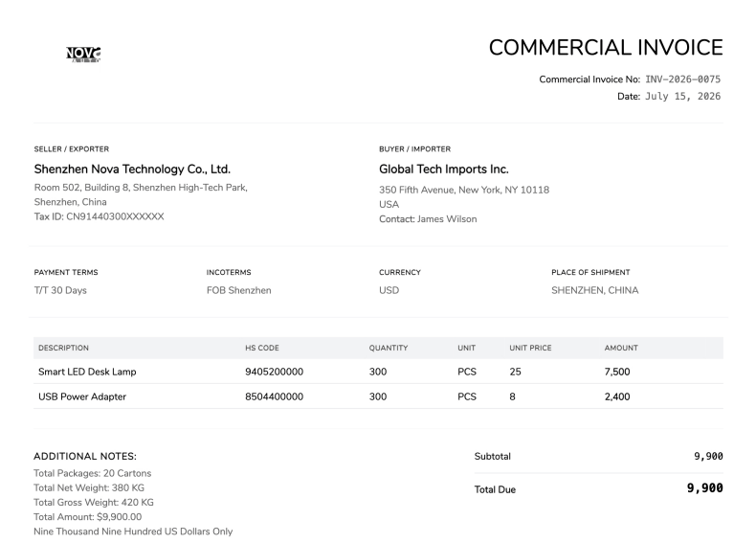
Task: Click the HS CODE column header
Action: point(262,348)
